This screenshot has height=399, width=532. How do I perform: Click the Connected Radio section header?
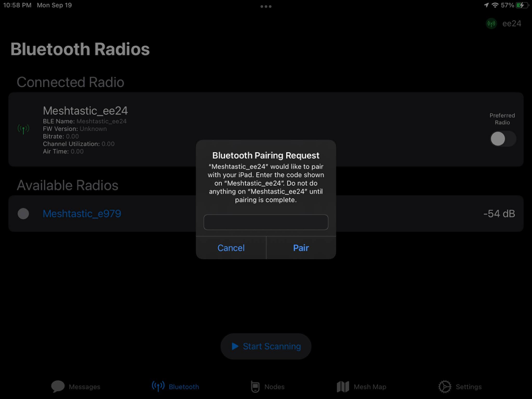[71, 82]
